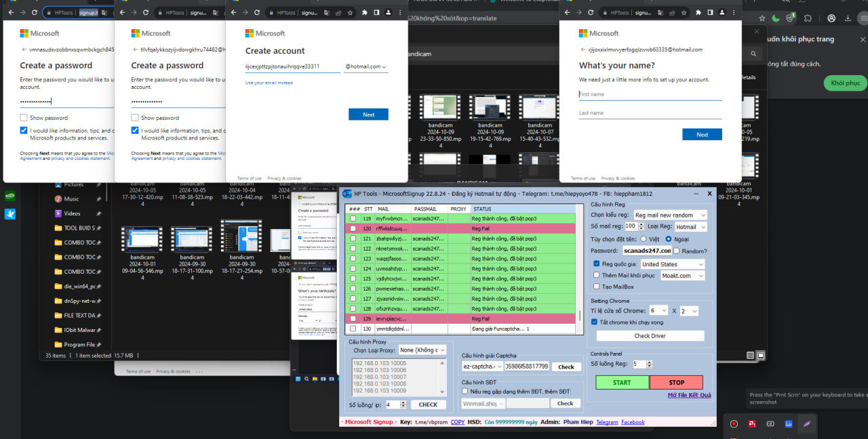
Task: Open the shield icon with badge 1
Action: click(791, 18)
